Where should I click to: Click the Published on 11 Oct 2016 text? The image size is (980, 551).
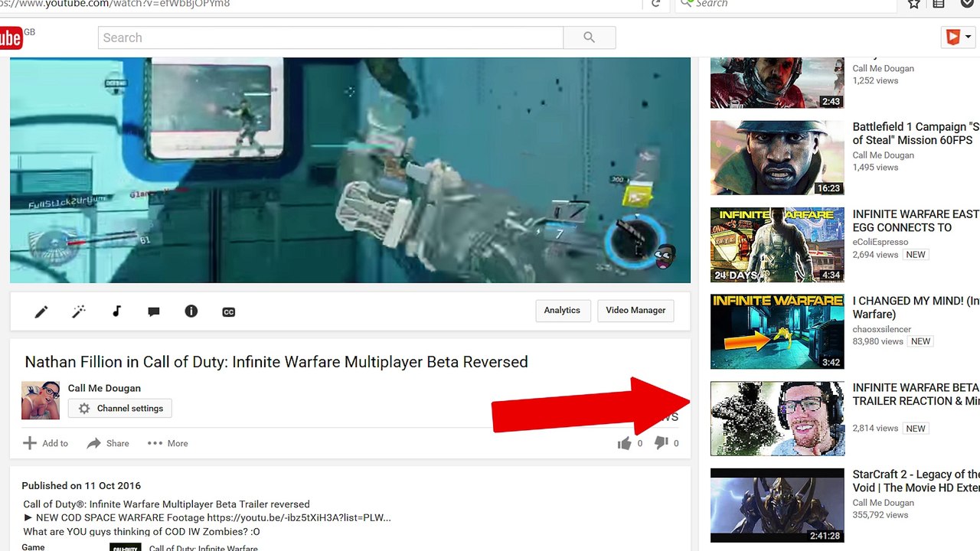pyautogui.click(x=81, y=486)
